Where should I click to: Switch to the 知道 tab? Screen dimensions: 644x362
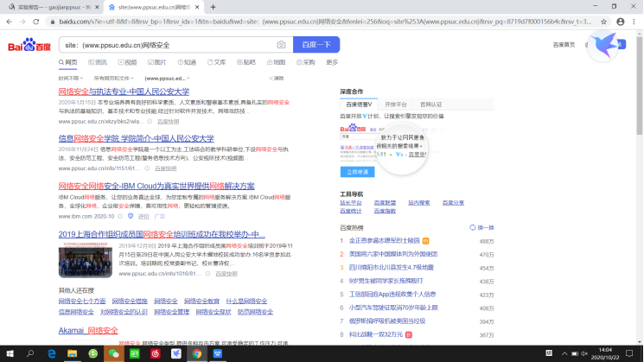tap(187, 62)
